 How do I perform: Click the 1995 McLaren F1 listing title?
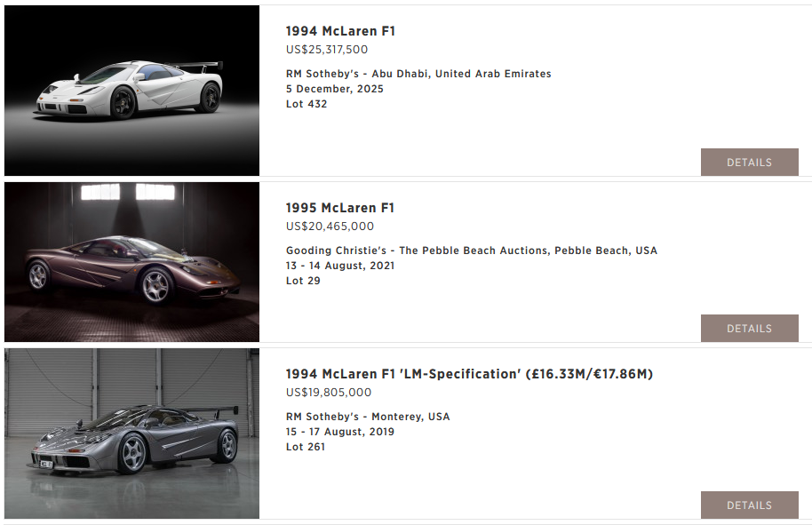pyautogui.click(x=340, y=208)
